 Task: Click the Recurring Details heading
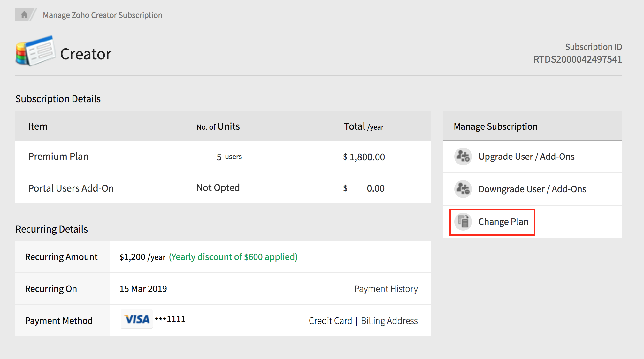[x=51, y=229]
